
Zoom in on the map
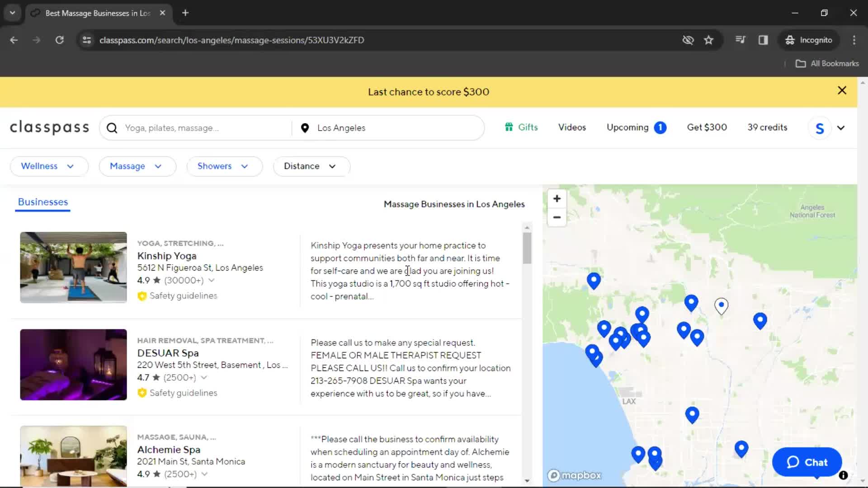(557, 199)
